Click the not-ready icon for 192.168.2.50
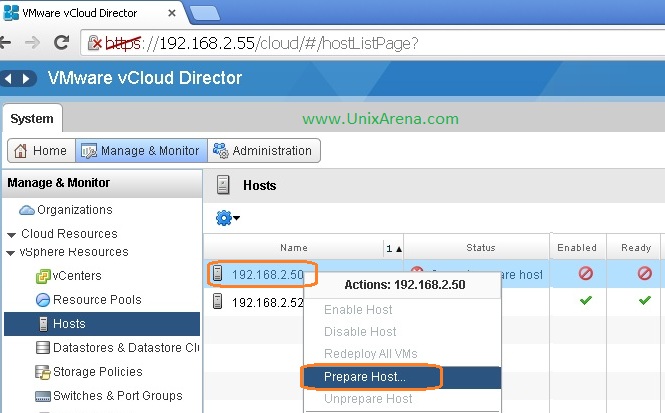 [x=645, y=273]
